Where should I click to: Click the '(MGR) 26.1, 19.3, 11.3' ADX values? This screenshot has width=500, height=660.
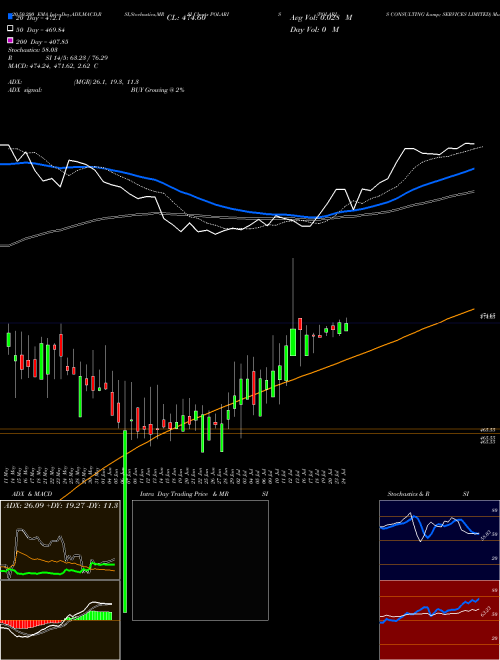point(106,82)
